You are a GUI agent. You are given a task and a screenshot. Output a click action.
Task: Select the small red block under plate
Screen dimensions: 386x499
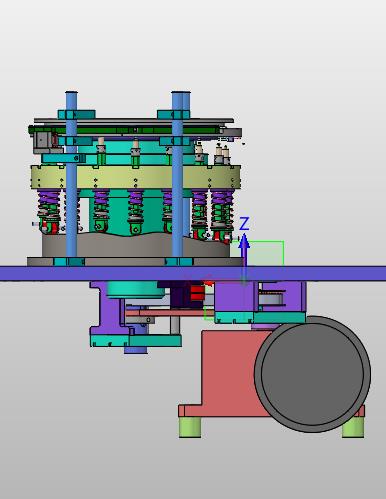(197, 293)
